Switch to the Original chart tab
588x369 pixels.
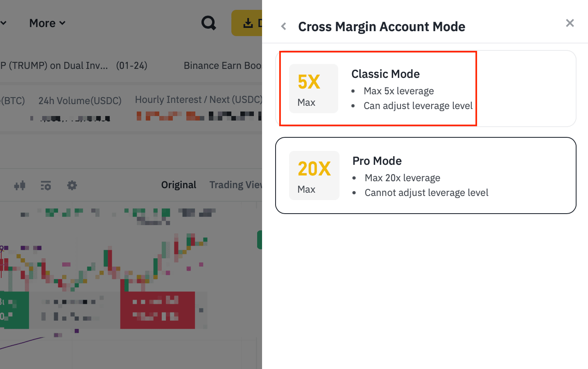click(x=179, y=185)
